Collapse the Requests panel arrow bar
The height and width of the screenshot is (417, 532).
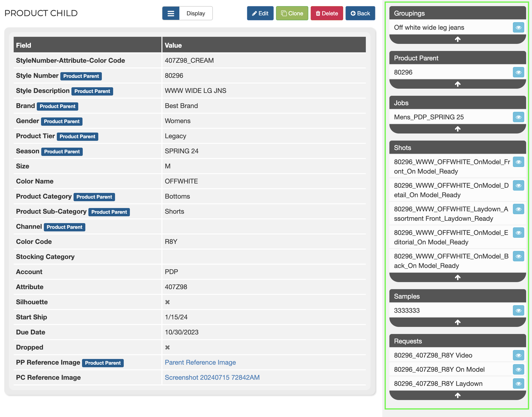457,396
